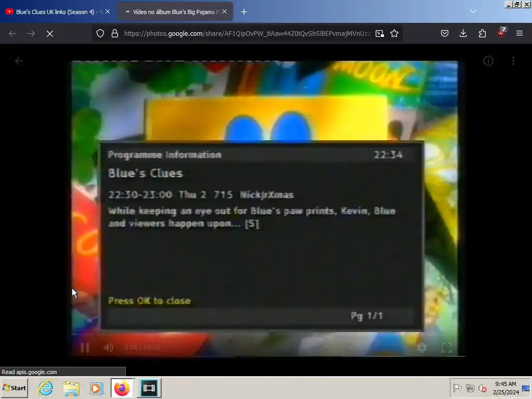Go back one page in Firefox

[x=12, y=34]
